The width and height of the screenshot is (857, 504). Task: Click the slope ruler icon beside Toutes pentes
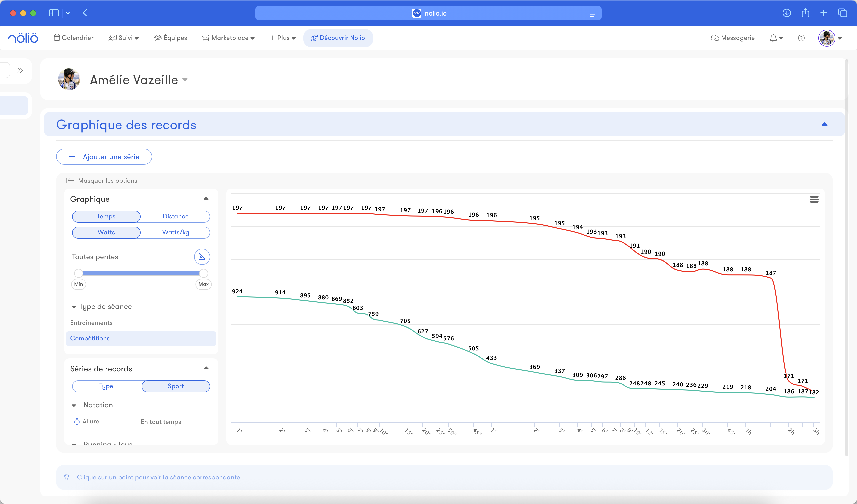coord(202,257)
